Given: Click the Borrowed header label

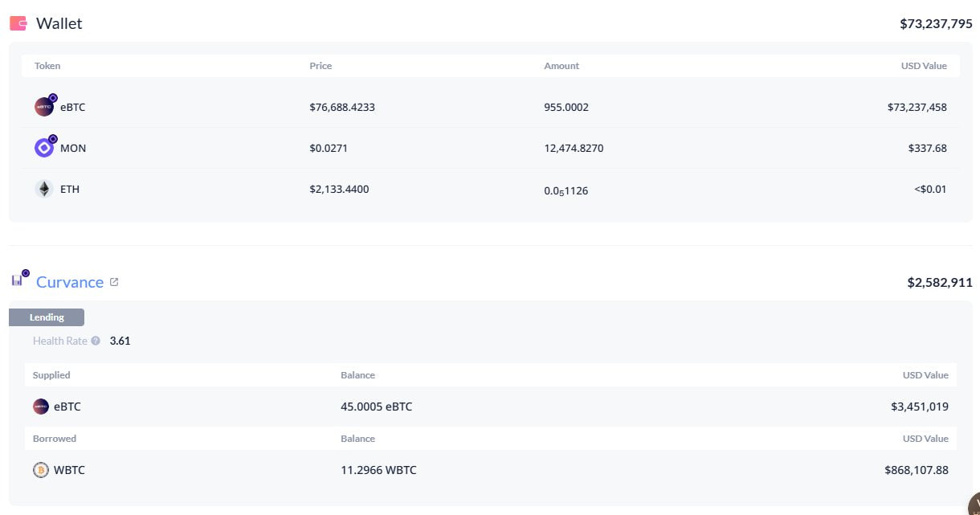Looking at the screenshot, I should tap(55, 439).
